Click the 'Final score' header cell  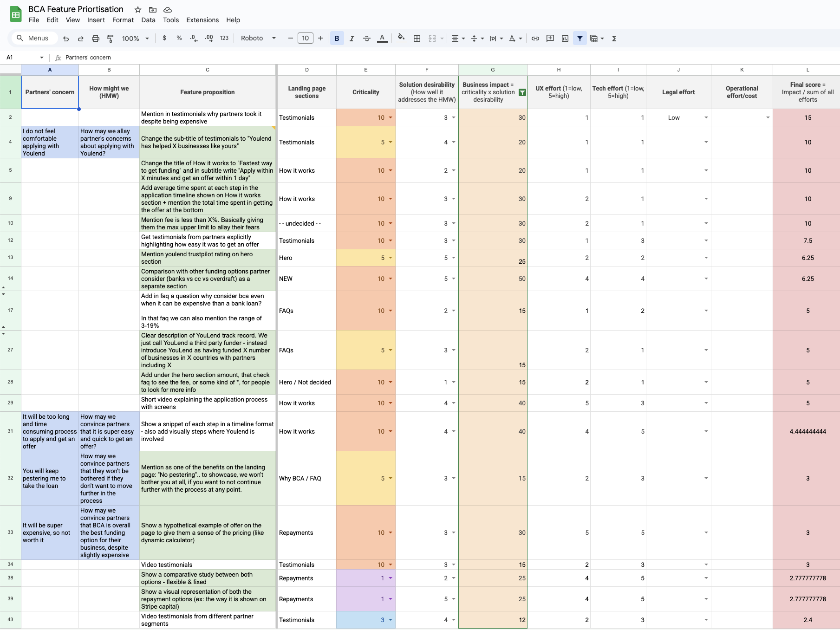pyautogui.click(x=807, y=92)
